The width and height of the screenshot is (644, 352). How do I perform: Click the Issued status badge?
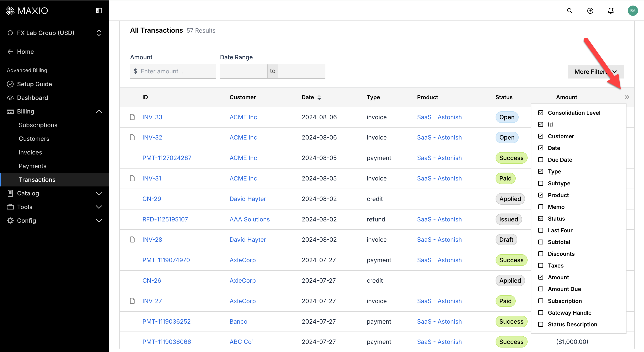coord(509,219)
